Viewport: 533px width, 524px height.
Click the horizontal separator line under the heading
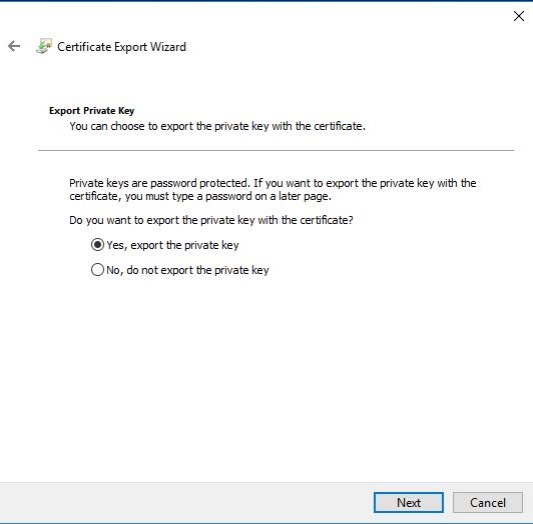pyautogui.click(x=276, y=150)
